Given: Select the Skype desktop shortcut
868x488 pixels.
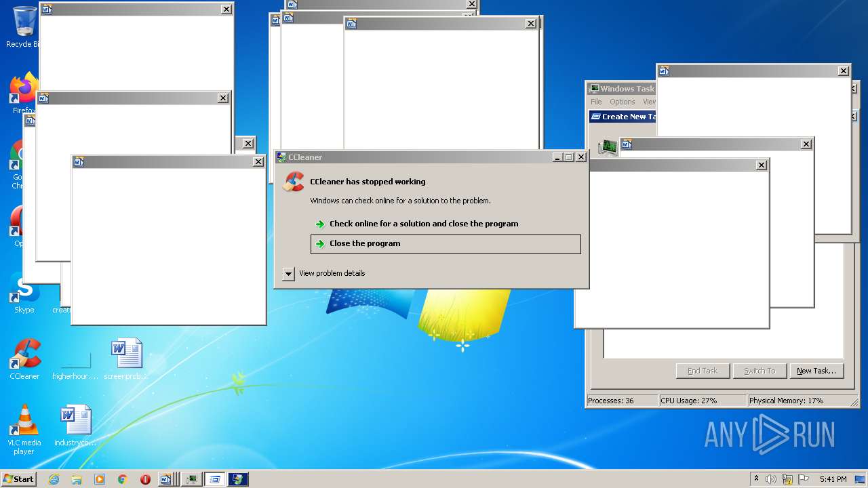Looking at the screenshot, I should [24, 294].
